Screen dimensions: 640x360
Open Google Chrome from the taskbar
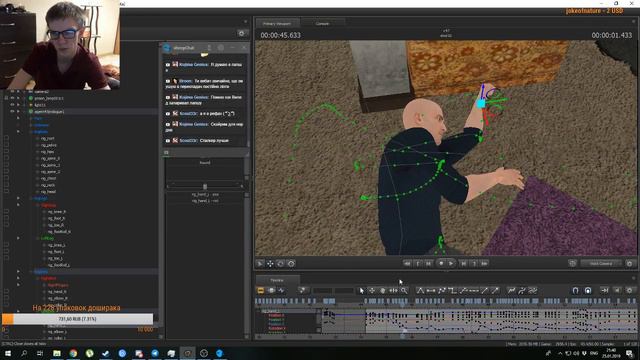(x=73, y=353)
